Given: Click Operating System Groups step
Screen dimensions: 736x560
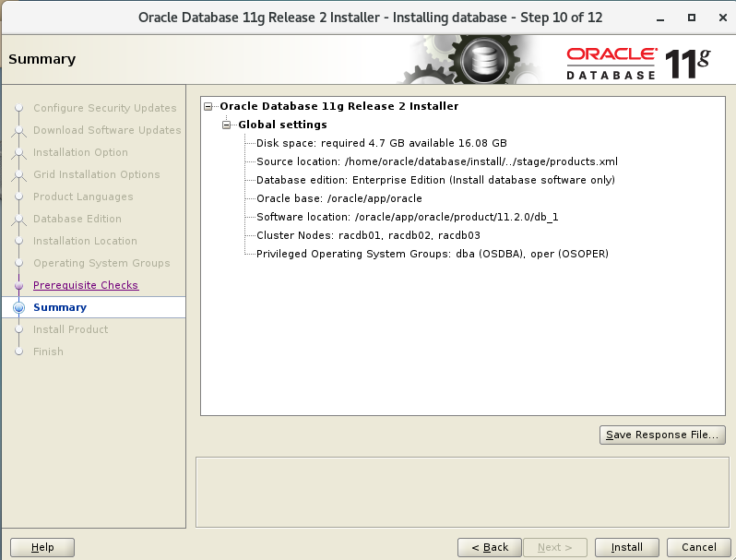Looking at the screenshot, I should (101, 263).
